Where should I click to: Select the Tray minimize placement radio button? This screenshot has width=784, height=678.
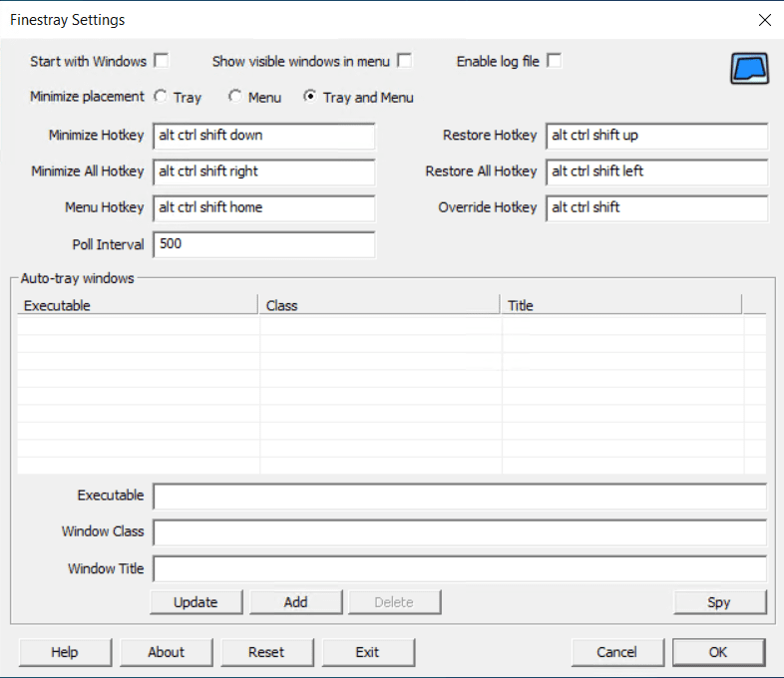coord(160,96)
